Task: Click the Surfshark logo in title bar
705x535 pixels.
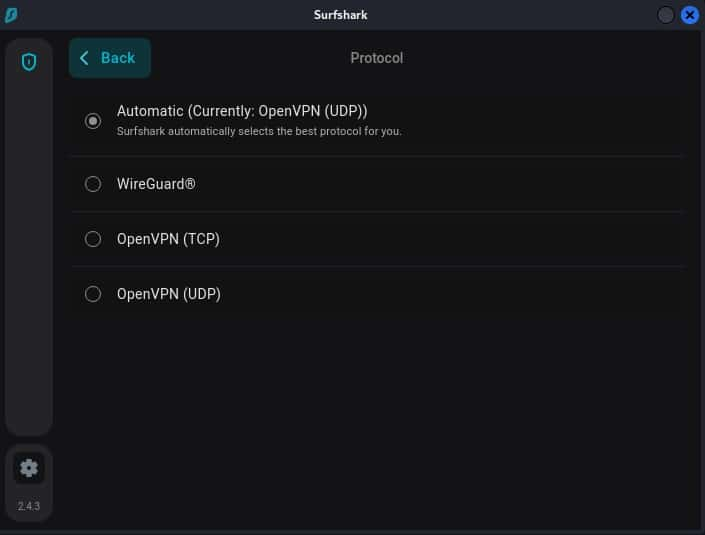Action: coord(10,15)
